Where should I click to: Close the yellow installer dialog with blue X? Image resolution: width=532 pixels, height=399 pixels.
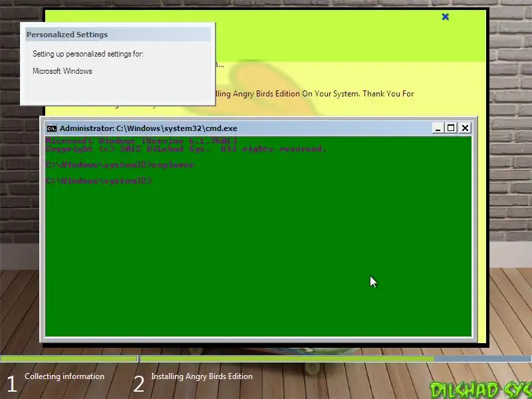pyautogui.click(x=446, y=17)
